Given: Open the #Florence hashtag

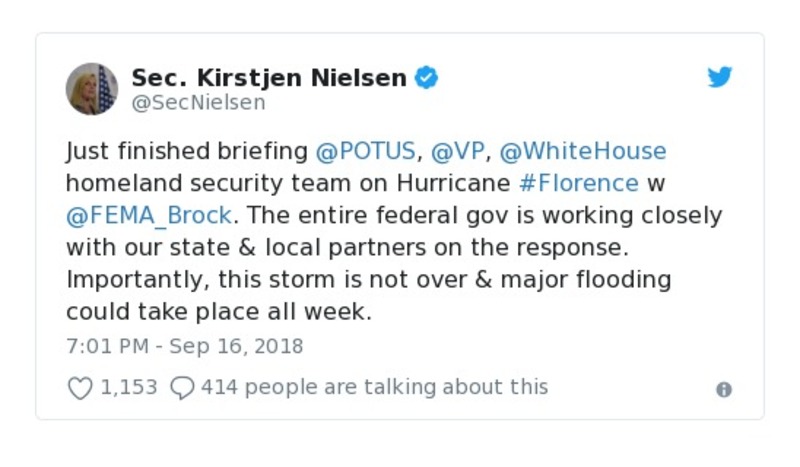Looking at the screenshot, I should click(579, 184).
